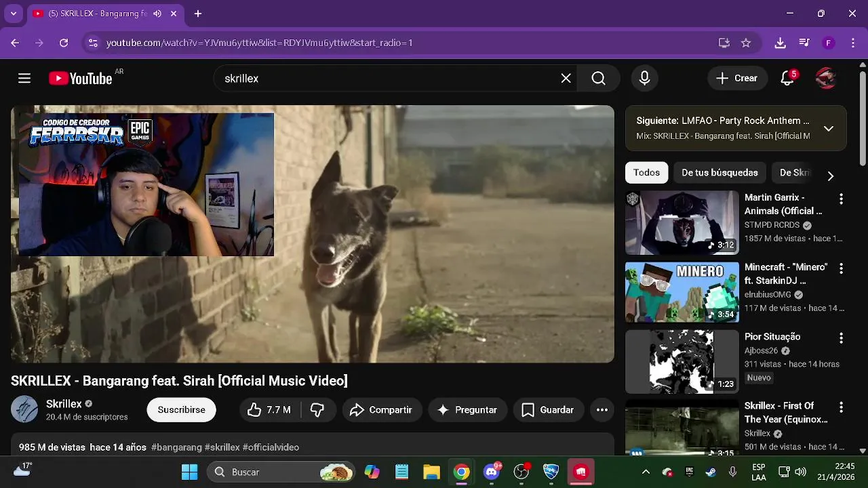Open more actions beside Guardar
868x488 pixels.
tap(602, 410)
